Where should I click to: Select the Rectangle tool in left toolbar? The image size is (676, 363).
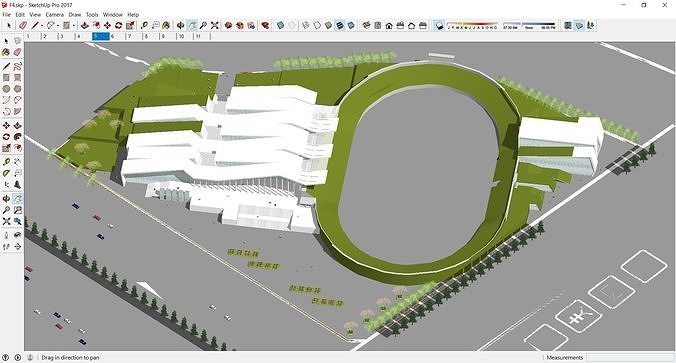tap(6, 77)
